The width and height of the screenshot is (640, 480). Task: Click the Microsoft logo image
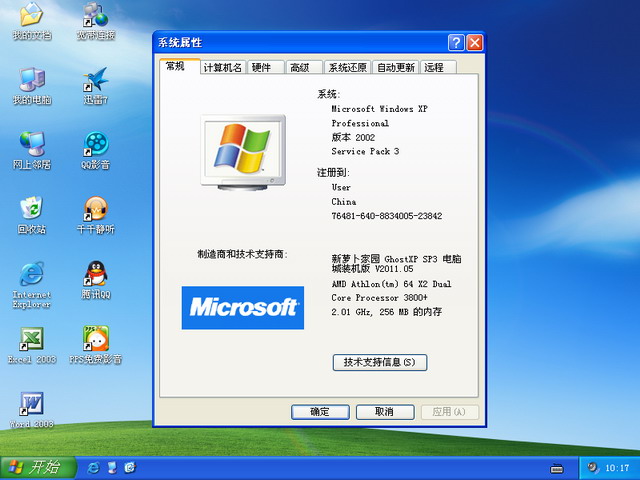[243, 308]
